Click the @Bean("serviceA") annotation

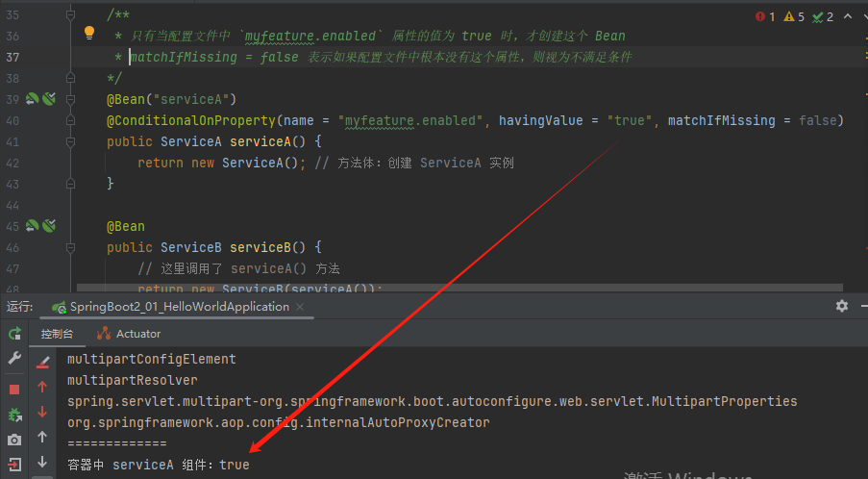pos(172,99)
